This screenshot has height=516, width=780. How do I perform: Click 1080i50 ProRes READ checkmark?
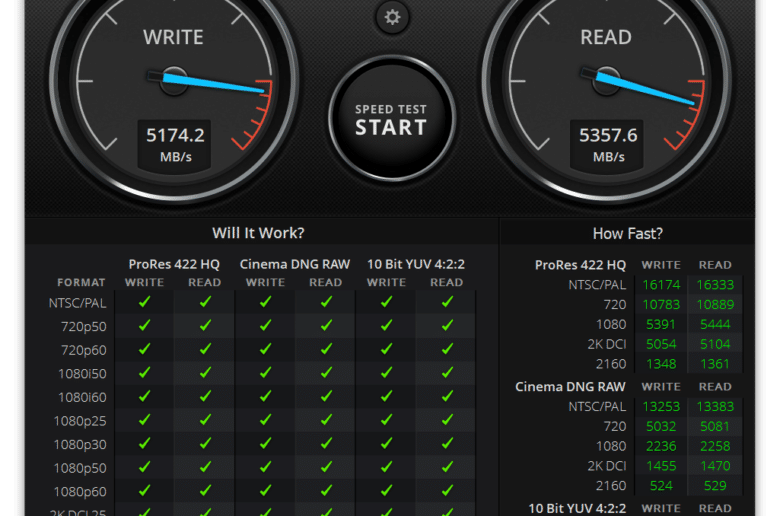pyautogui.click(x=205, y=372)
